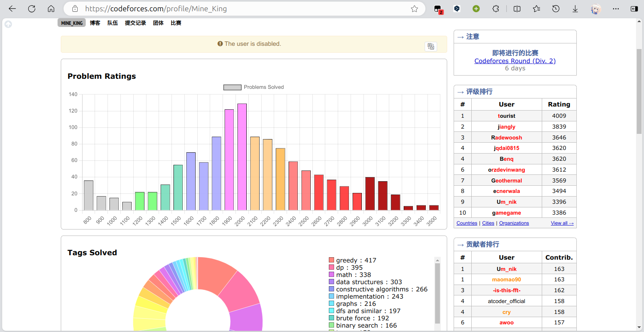Toggle the Problems Solved legend box
Viewport: 644px width, 332px height.
232,87
